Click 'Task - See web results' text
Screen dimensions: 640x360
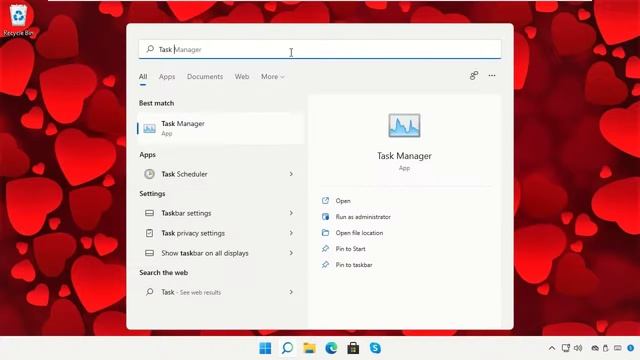191,292
